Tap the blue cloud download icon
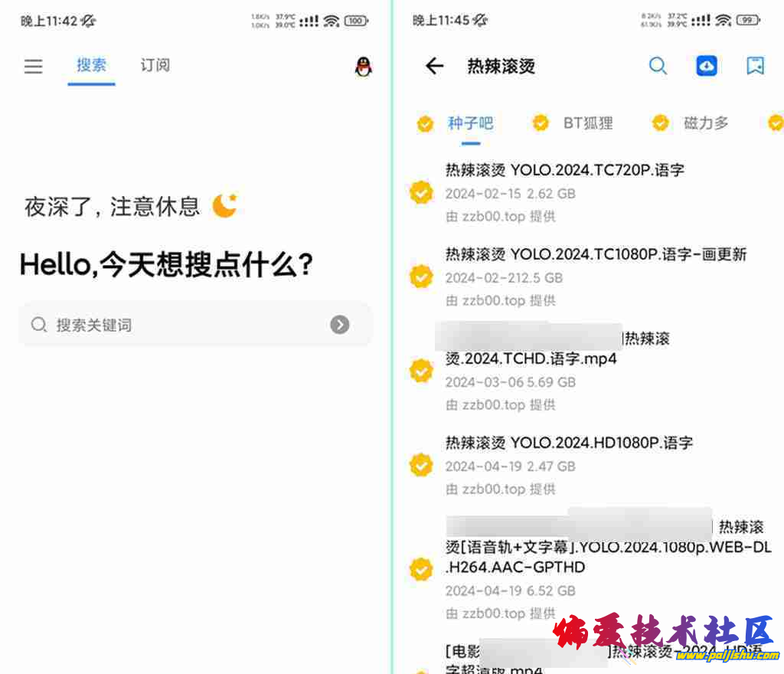Screen dimensions: 784x674 [707, 66]
